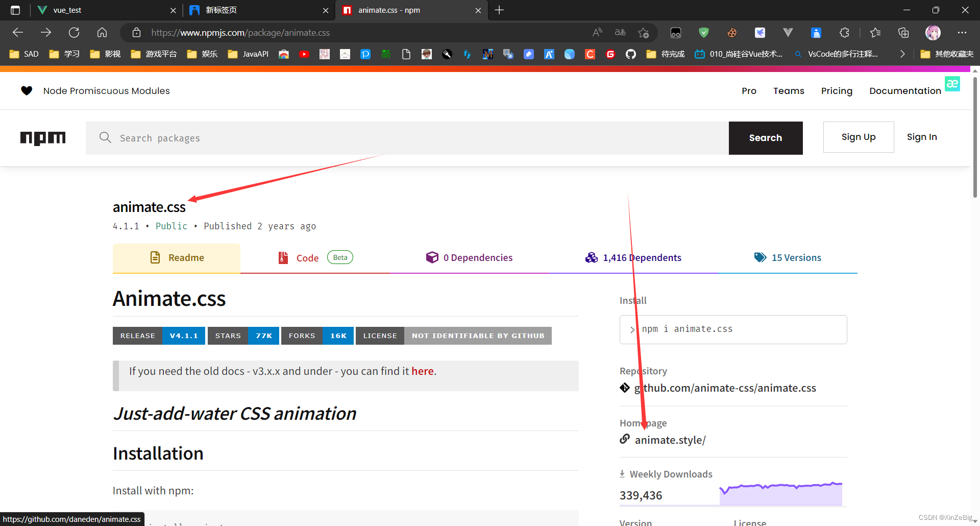Click the homepage link chain icon
Viewport: 980px width, 526px height.
(x=625, y=439)
